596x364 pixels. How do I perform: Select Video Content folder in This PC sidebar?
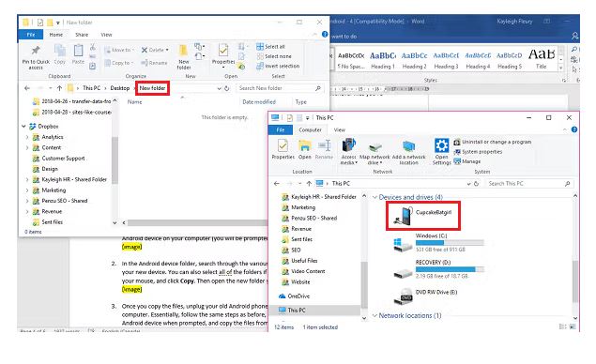click(304, 271)
